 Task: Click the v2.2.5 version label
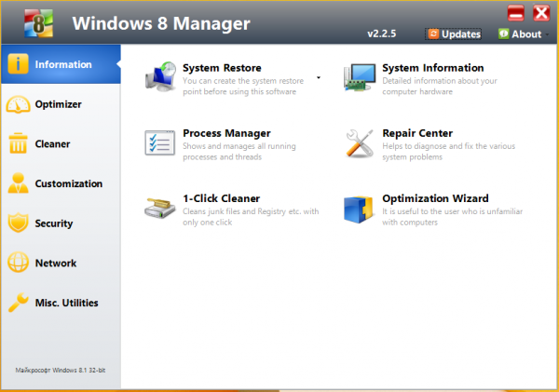[382, 34]
